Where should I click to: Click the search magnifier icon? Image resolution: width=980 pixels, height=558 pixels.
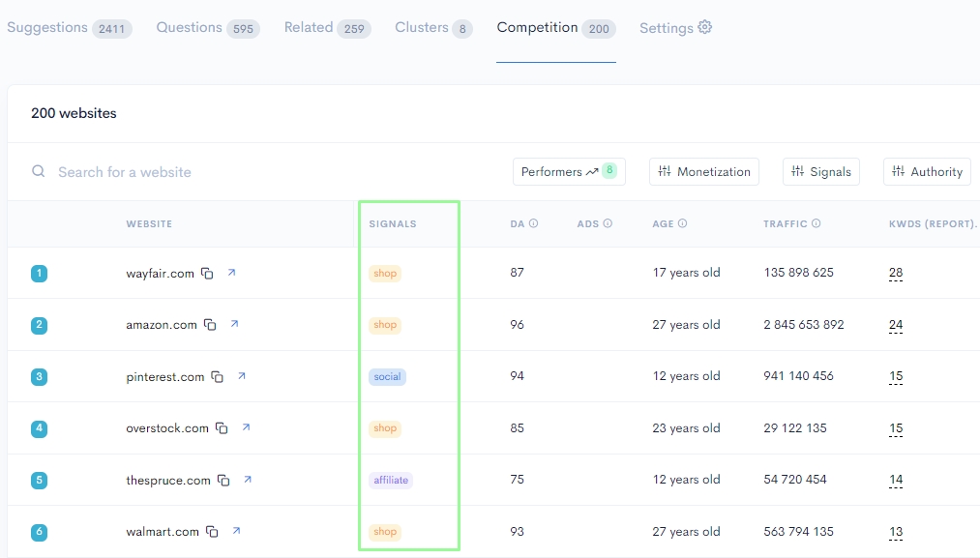pos(38,171)
